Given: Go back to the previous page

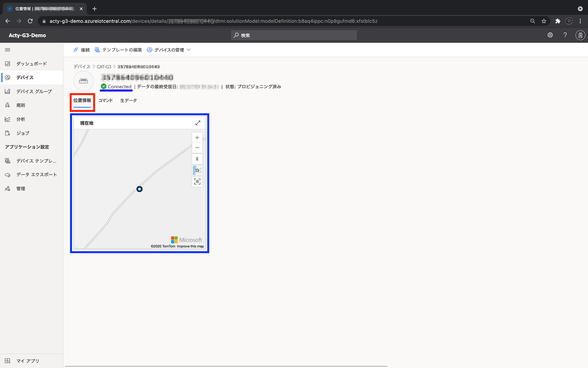Looking at the screenshot, I should click(8, 21).
